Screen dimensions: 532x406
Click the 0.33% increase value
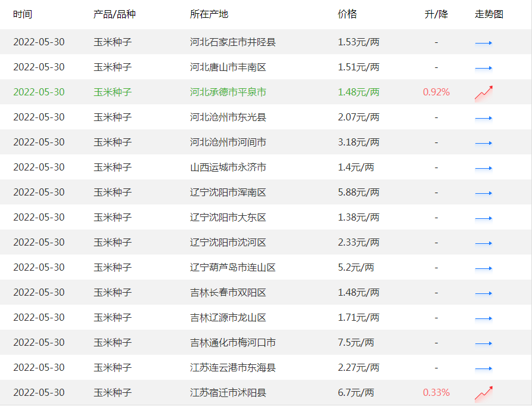click(x=436, y=392)
